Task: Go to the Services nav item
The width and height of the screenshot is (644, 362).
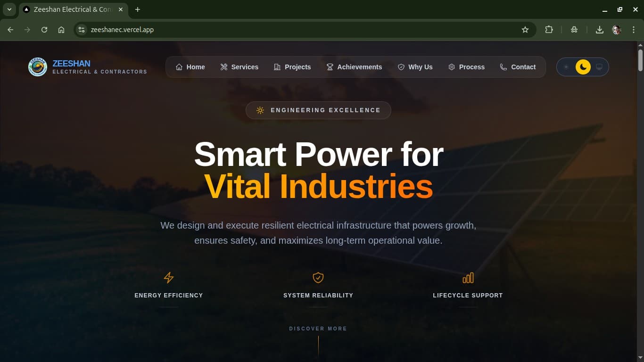Action: pos(239,67)
